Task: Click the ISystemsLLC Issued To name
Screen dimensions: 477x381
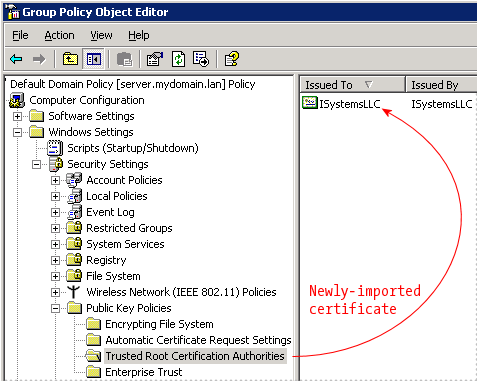Action: click(x=350, y=104)
